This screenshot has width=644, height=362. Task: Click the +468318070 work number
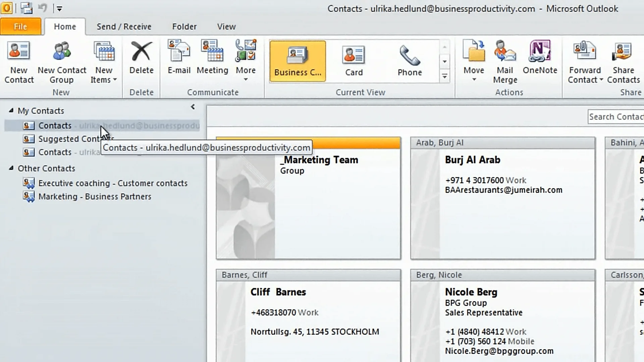click(273, 312)
